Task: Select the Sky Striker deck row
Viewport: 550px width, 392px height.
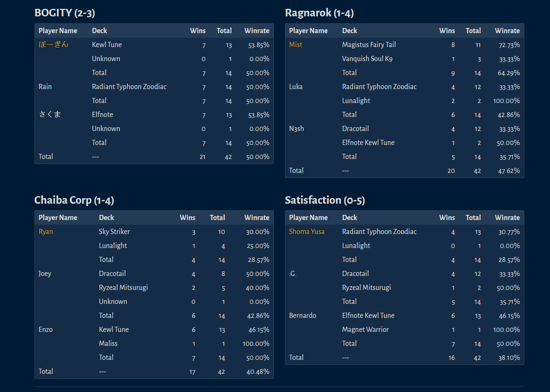Action: point(154,232)
